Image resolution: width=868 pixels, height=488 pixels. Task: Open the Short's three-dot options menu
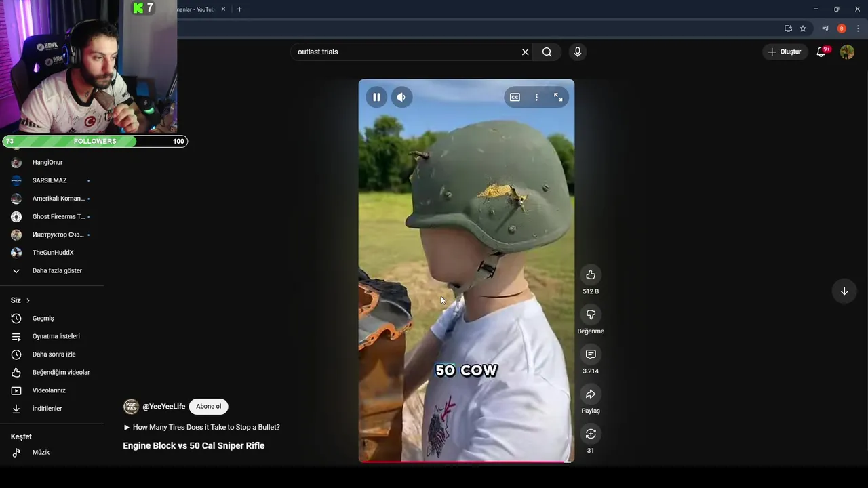pyautogui.click(x=536, y=97)
